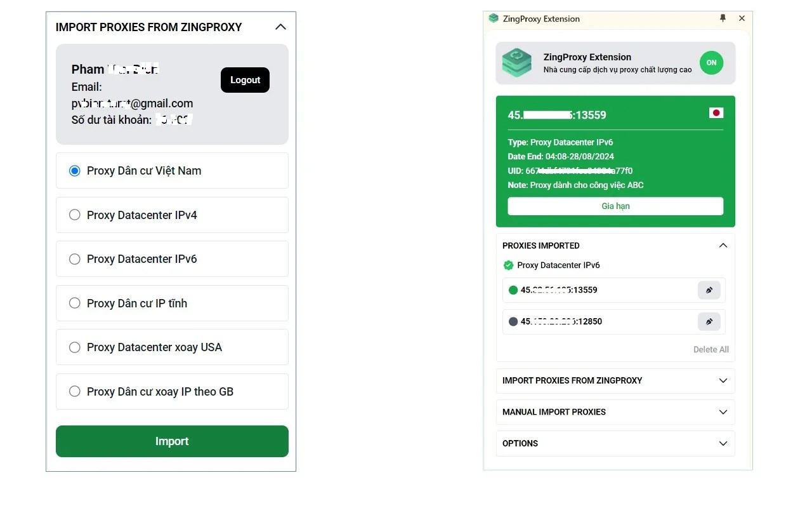Click green verified badge beside Proxy Datacenter IPv6
The image size is (812, 508).
coord(508,265)
